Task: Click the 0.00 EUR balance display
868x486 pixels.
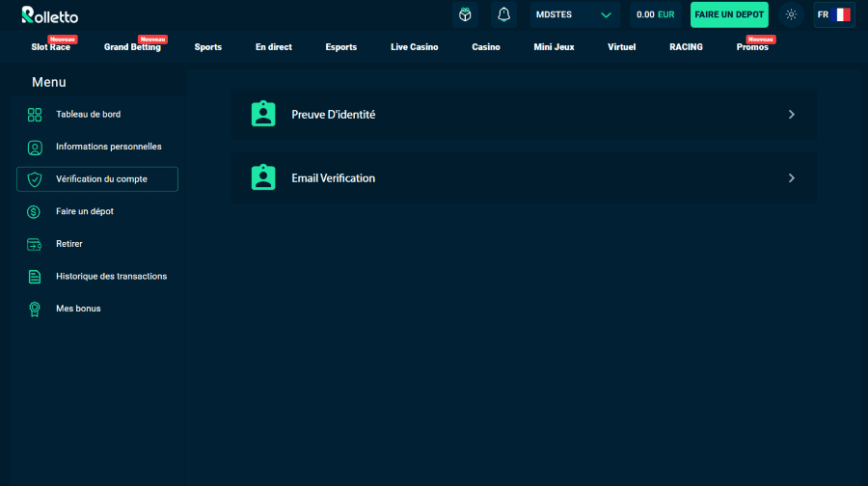Action: point(655,14)
